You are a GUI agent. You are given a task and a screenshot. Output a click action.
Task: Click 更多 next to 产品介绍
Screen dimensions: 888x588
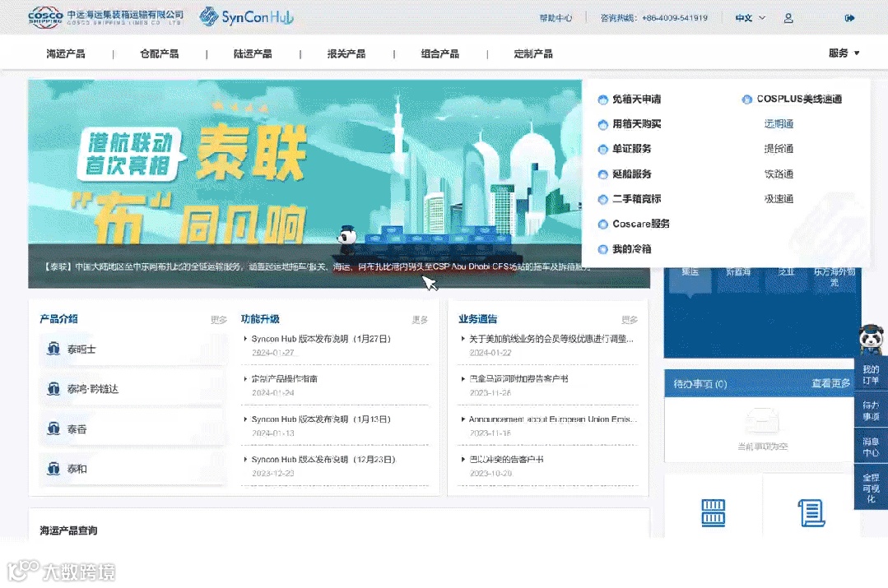click(219, 320)
